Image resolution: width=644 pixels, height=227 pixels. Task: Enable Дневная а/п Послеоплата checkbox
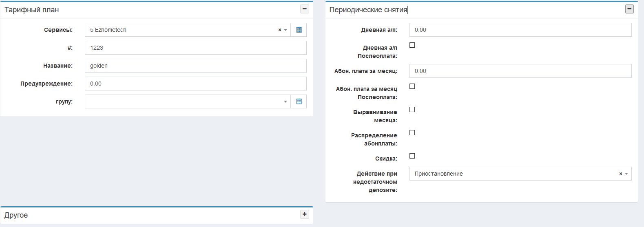(412, 45)
